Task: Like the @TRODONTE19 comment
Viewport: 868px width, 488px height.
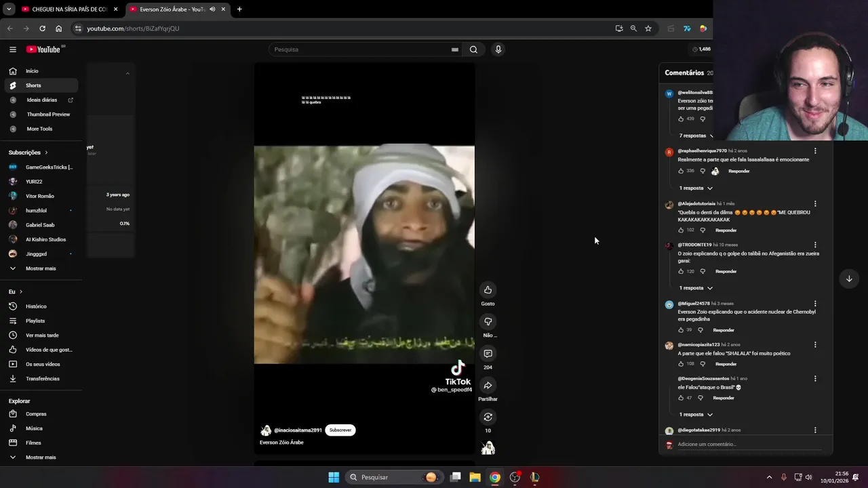Action: [x=681, y=271]
